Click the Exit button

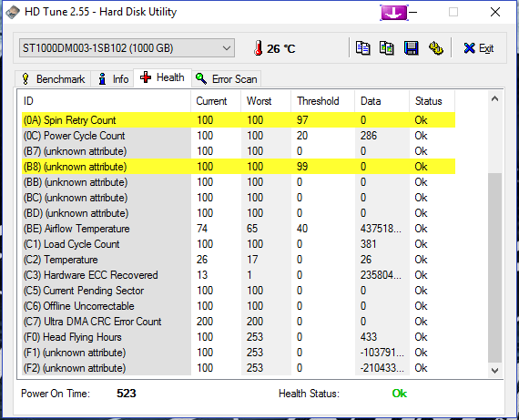(479, 48)
